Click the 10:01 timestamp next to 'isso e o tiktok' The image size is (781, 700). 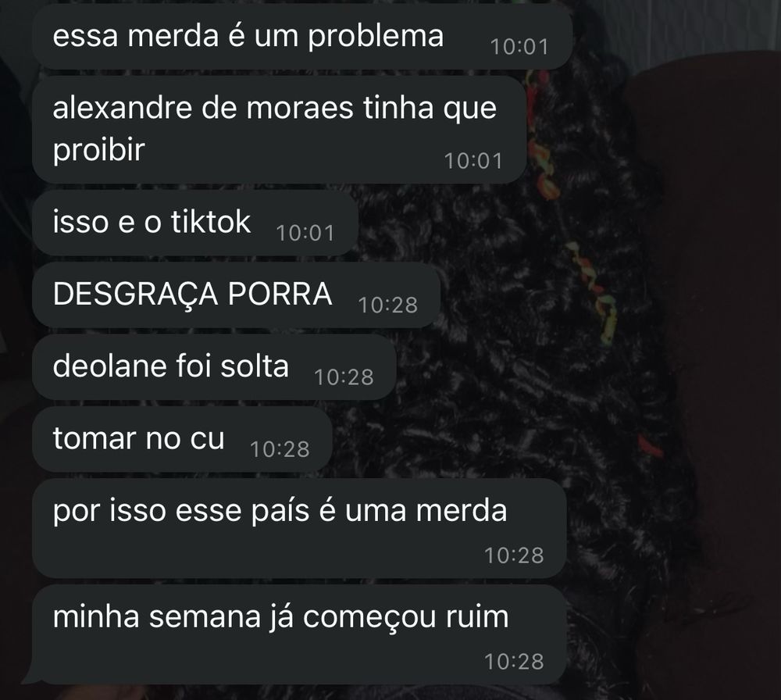(305, 233)
